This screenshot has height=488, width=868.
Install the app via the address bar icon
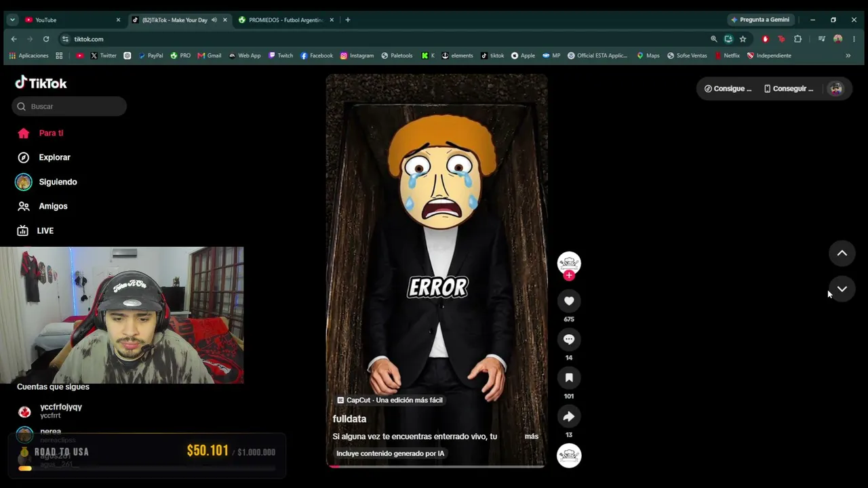click(x=728, y=39)
